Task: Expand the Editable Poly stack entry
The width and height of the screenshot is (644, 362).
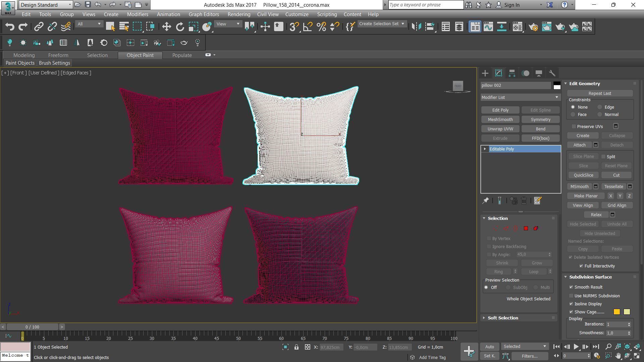Action: [x=485, y=149]
